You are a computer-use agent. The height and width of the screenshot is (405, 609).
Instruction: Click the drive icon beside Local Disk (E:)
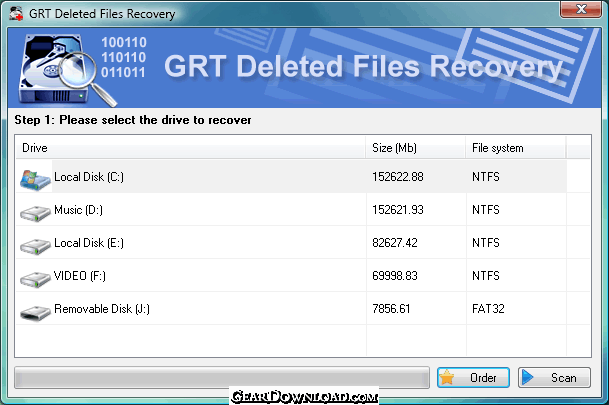[x=35, y=246]
